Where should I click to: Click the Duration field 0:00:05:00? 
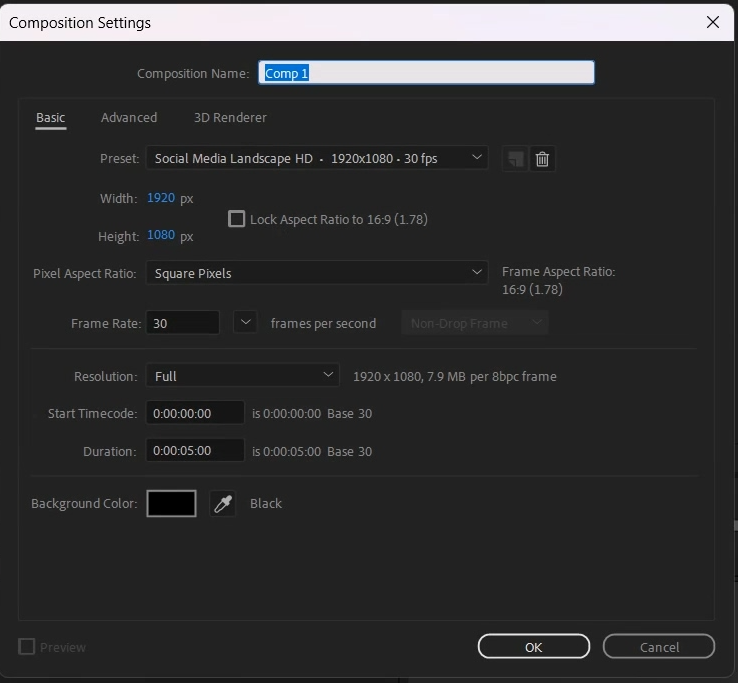195,450
